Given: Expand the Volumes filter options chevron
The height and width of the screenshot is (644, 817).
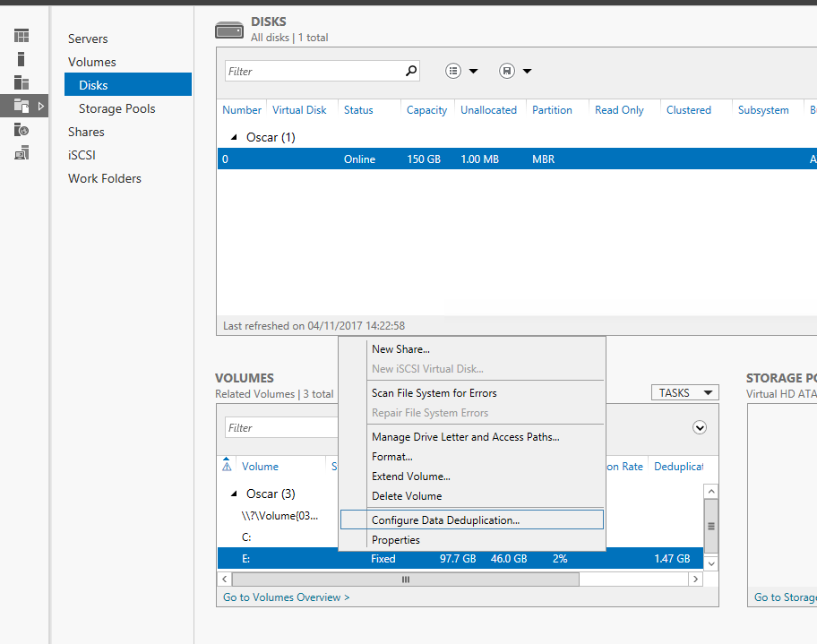Looking at the screenshot, I should point(700,428).
